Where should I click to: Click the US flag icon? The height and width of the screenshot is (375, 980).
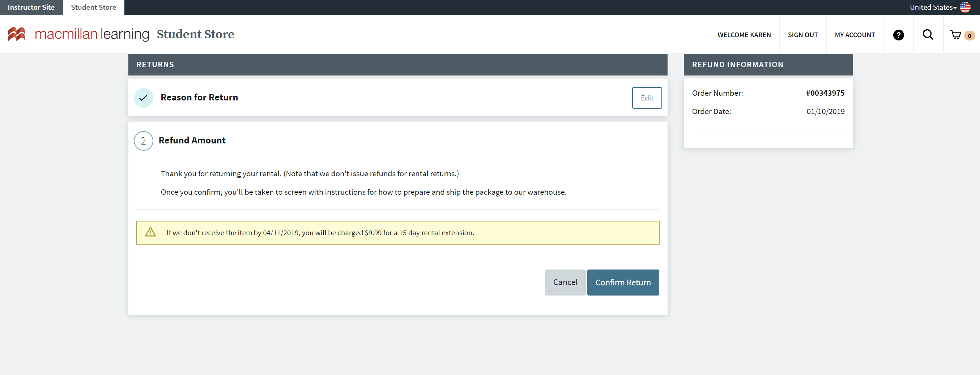[x=965, y=7]
